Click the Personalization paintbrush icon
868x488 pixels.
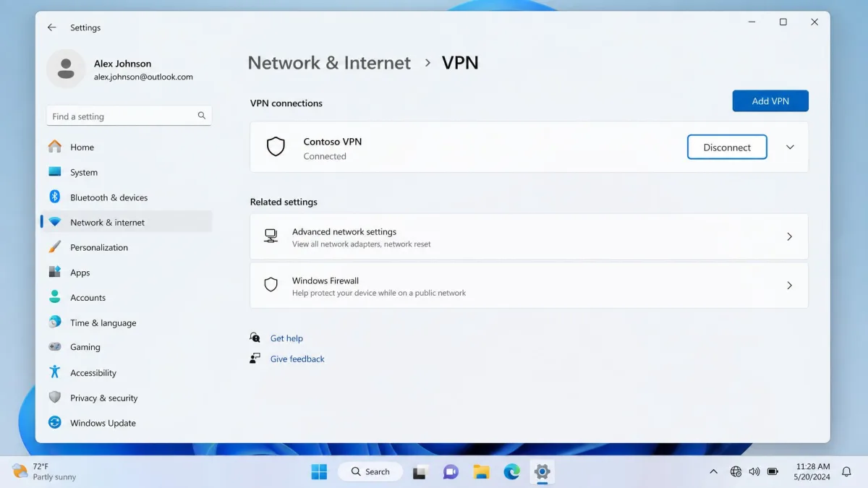click(55, 247)
